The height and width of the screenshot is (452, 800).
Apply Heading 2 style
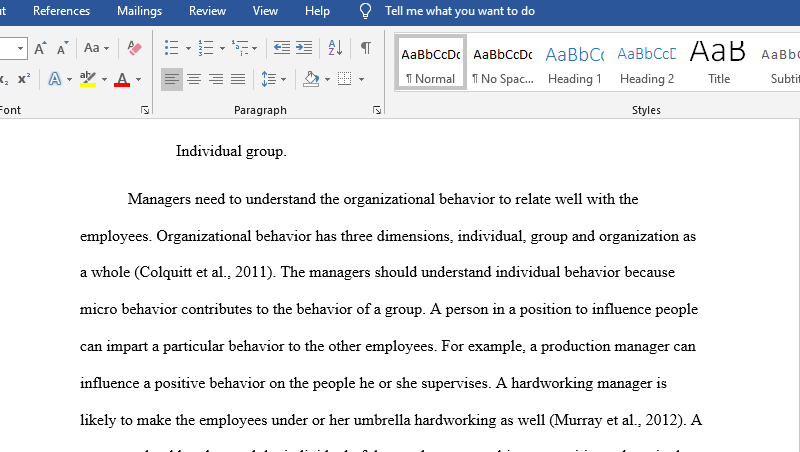pos(646,63)
